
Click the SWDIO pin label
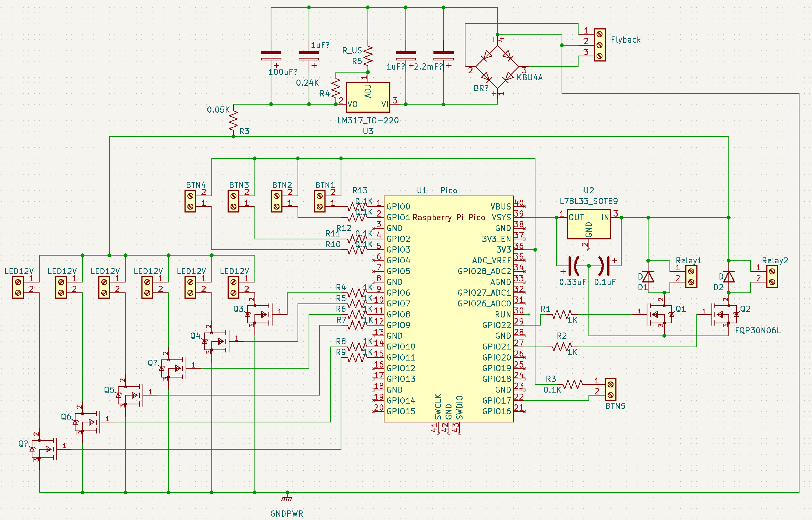pyautogui.click(x=459, y=407)
